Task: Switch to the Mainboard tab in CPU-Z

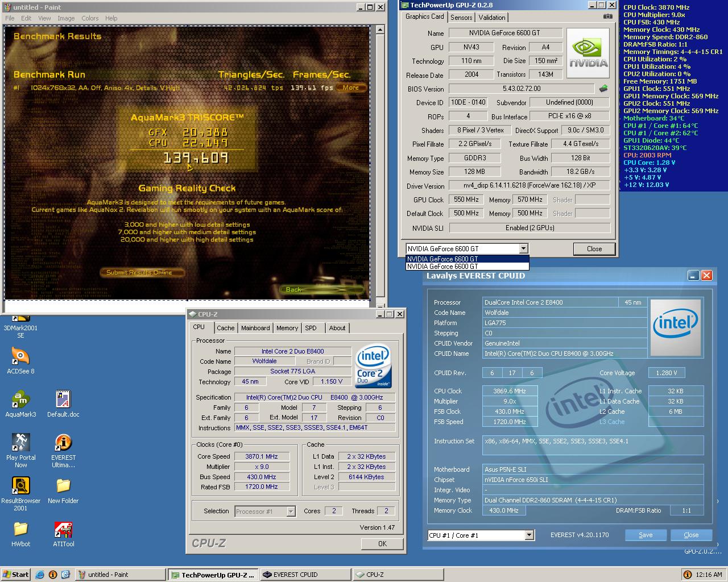Action: pyautogui.click(x=255, y=328)
